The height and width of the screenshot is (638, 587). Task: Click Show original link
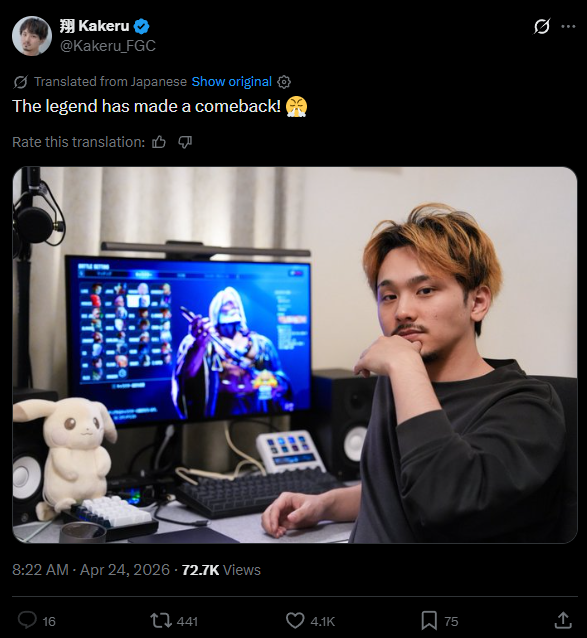click(231, 82)
